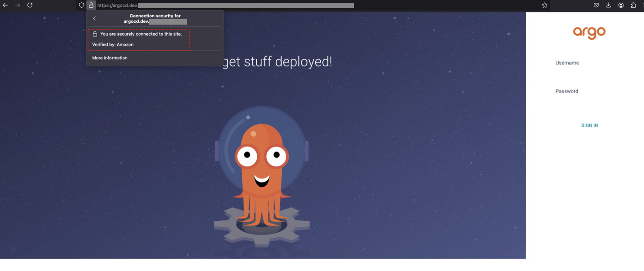Click the argo logo
The width and height of the screenshot is (644, 271).
click(589, 32)
